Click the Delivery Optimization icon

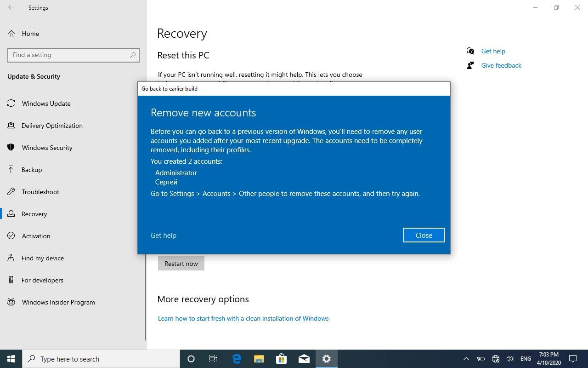click(x=11, y=126)
